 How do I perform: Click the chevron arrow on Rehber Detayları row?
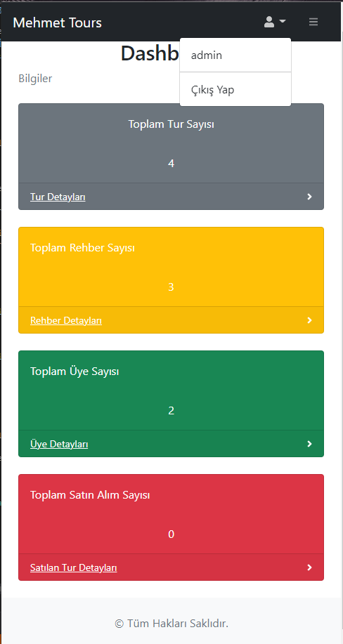tap(310, 320)
